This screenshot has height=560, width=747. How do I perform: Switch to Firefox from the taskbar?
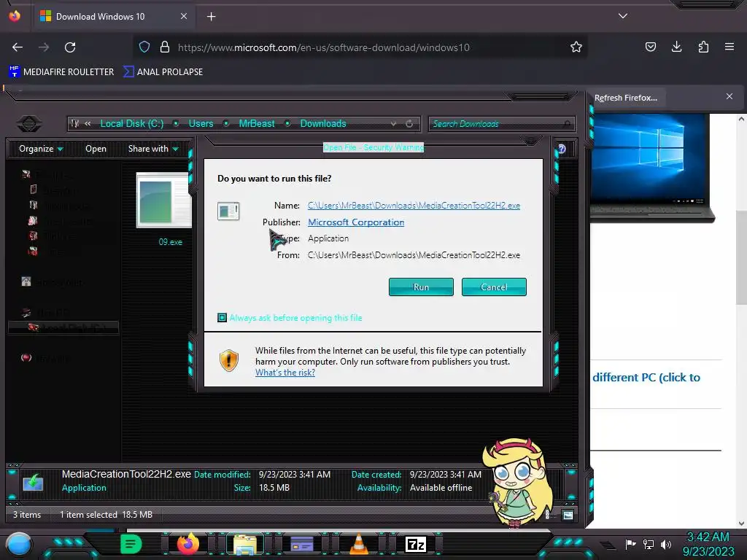188,544
